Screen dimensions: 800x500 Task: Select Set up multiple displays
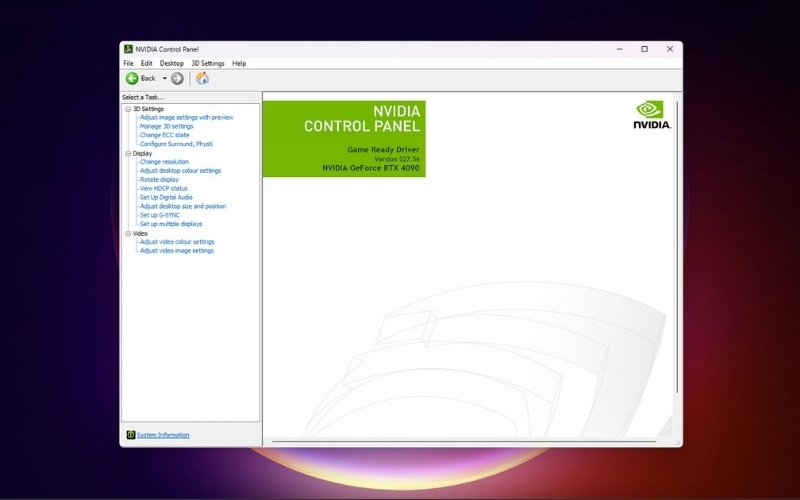tap(171, 224)
